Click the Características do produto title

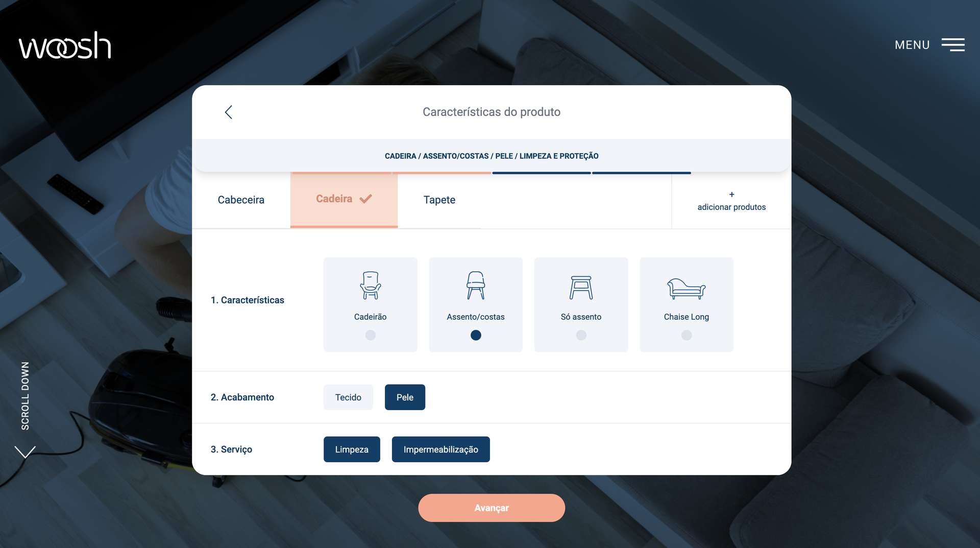coord(492,112)
